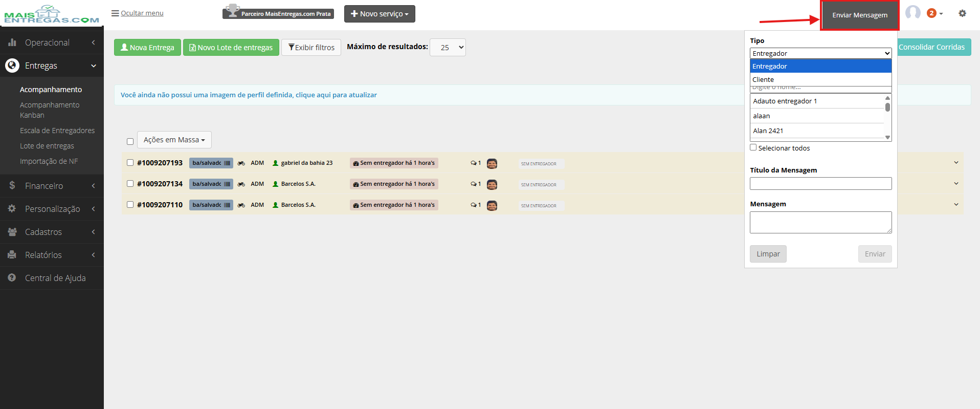Enable the Selecionar todos checkbox

point(753,147)
